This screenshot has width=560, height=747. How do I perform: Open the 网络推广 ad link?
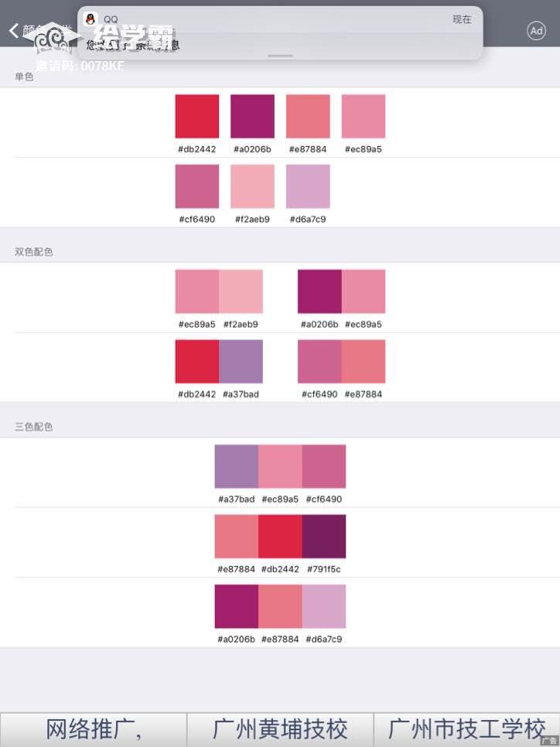pyautogui.click(x=93, y=729)
